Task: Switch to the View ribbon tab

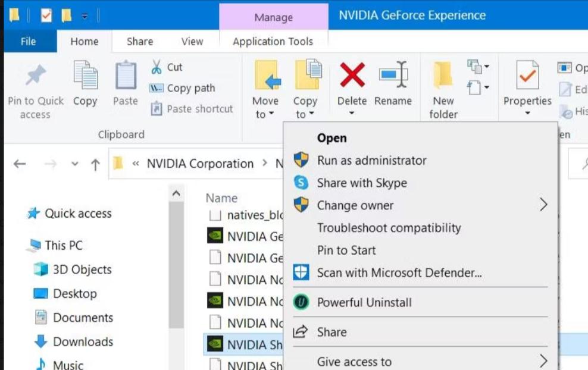Action: (x=192, y=41)
